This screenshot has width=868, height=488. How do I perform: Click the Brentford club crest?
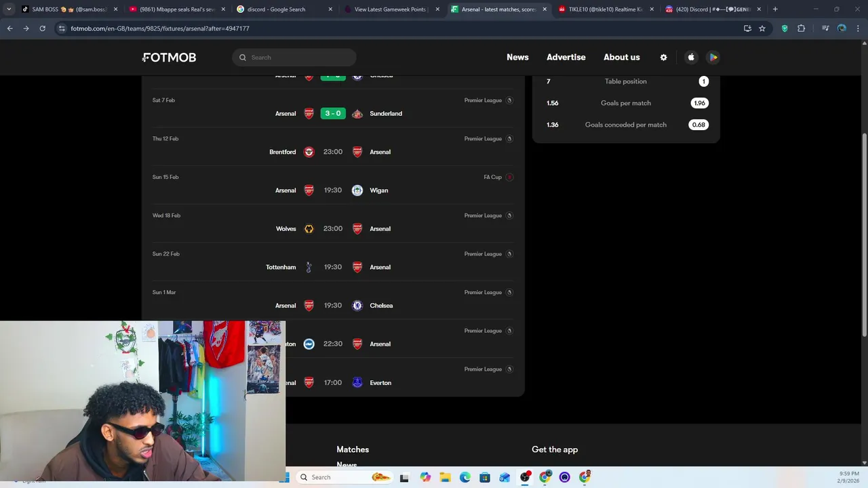pos(309,152)
